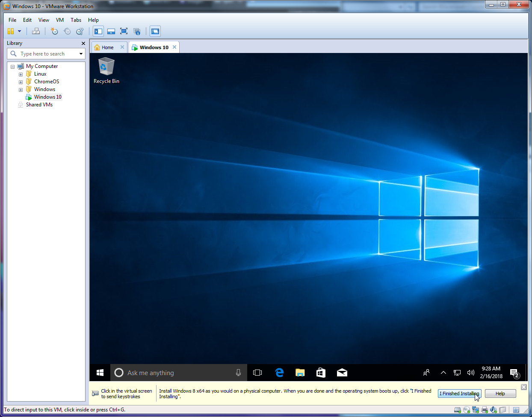Click the I Finished Installing button
The width and height of the screenshot is (532, 417).
pos(459,394)
